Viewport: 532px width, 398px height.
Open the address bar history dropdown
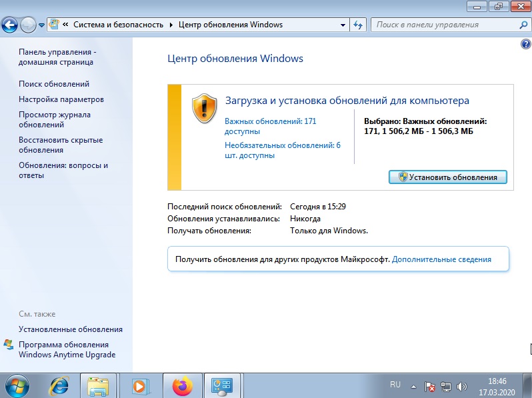(343, 25)
